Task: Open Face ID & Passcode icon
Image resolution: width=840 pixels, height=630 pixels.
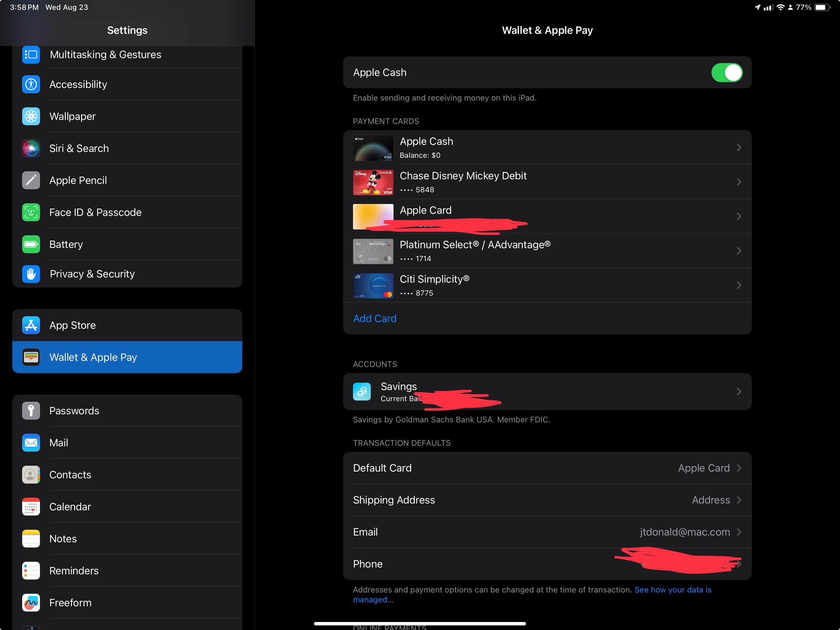Action: [x=31, y=212]
